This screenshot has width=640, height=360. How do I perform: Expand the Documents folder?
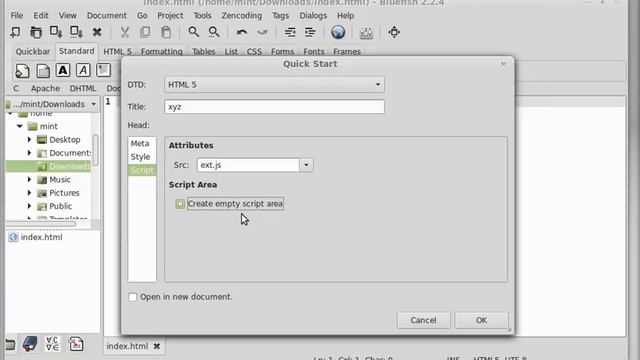pyautogui.click(x=29, y=153)
